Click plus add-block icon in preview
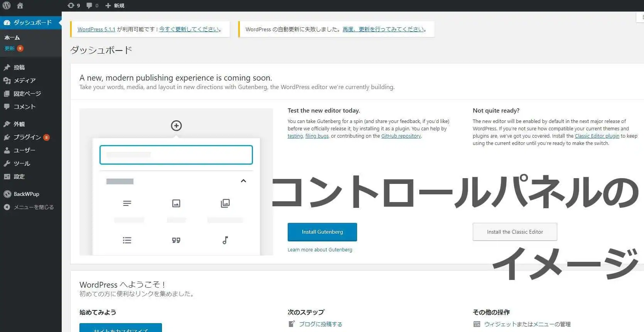This screenshot has height=332, width=644. point(176,126)
